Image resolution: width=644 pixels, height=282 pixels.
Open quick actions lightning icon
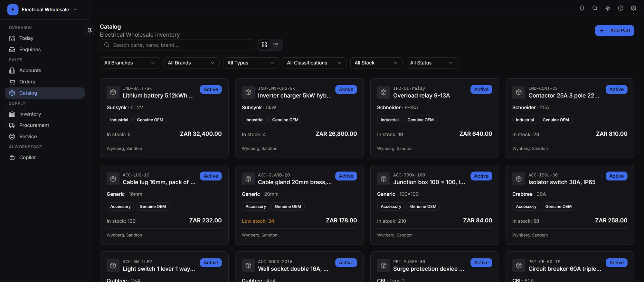point(608,8)
